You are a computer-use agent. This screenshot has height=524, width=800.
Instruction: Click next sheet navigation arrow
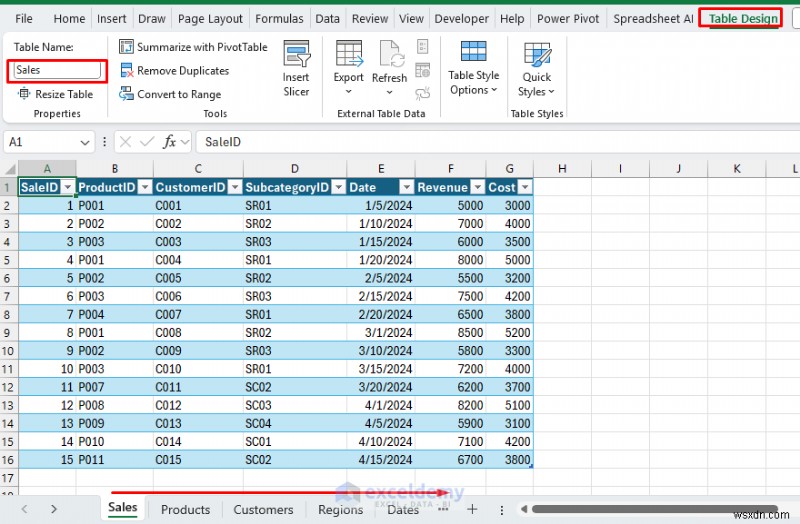(54, 509)
